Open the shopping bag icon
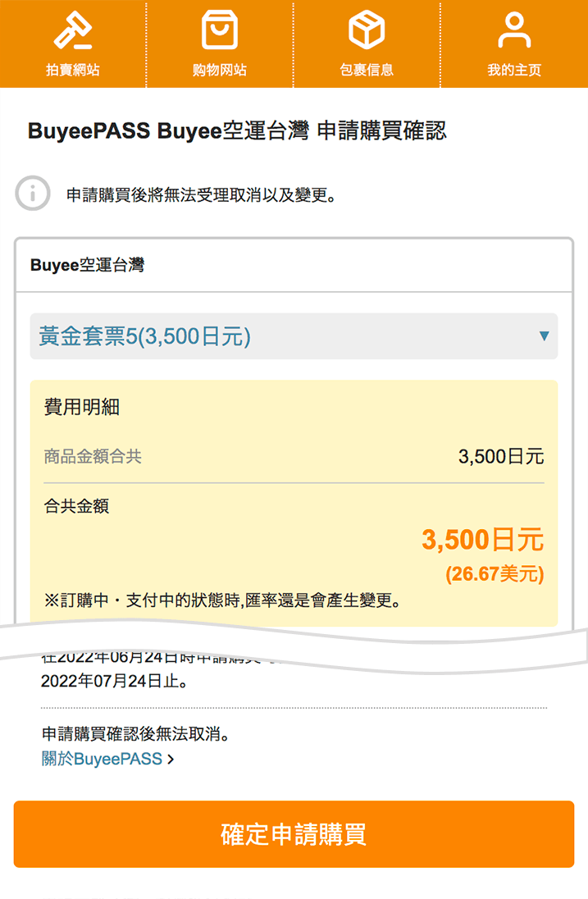 (x=220, y=30)
